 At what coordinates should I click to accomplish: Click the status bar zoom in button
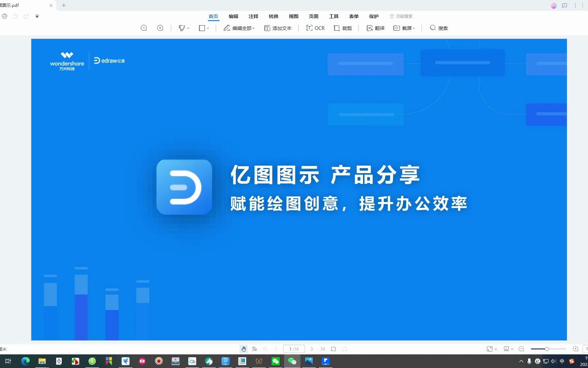pyautogui.click(x=576, y=349)
